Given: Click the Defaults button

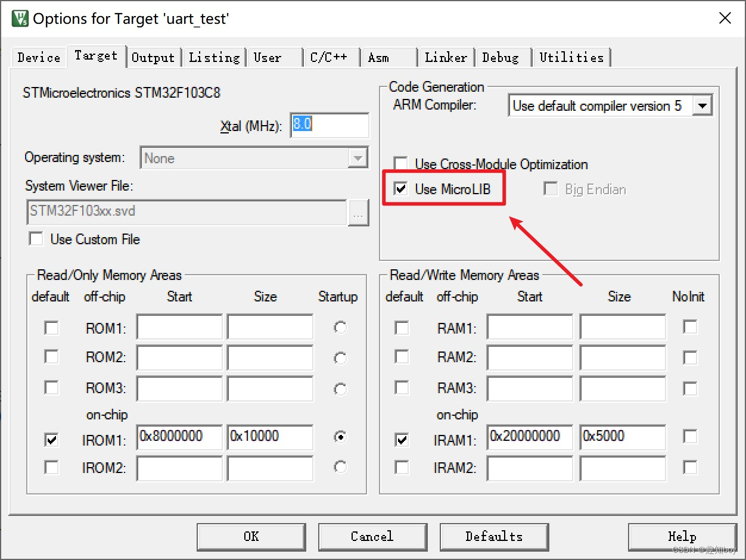Looking at the screenshot, I should click(x=494, y=537).
